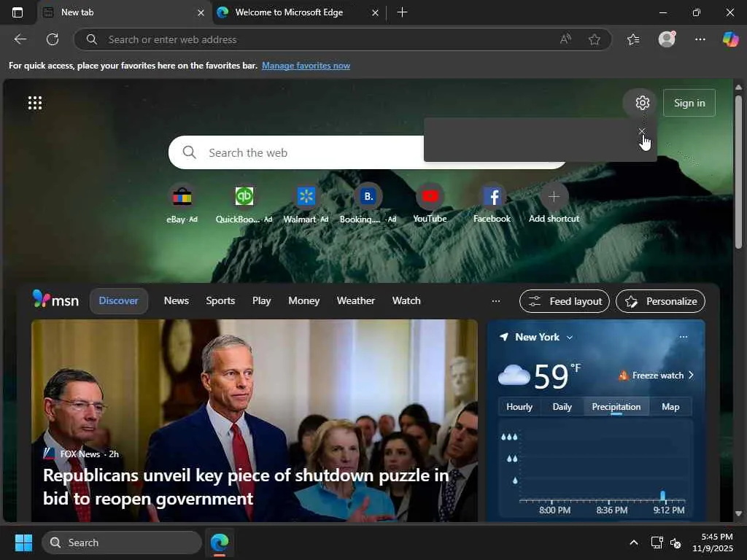Click the Sign in button
The image size is (747, 560).
point(689,103)
